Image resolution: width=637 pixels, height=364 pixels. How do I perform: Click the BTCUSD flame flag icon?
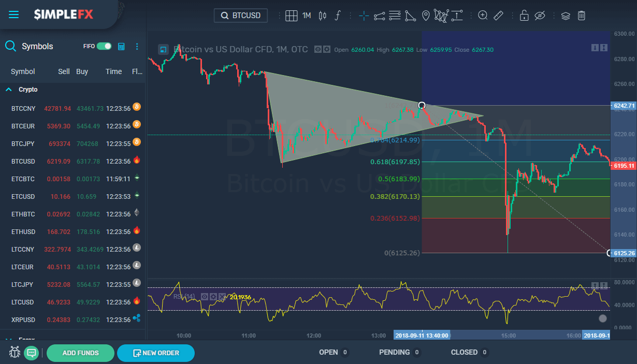pyautogui.click(x=137, y=159)
